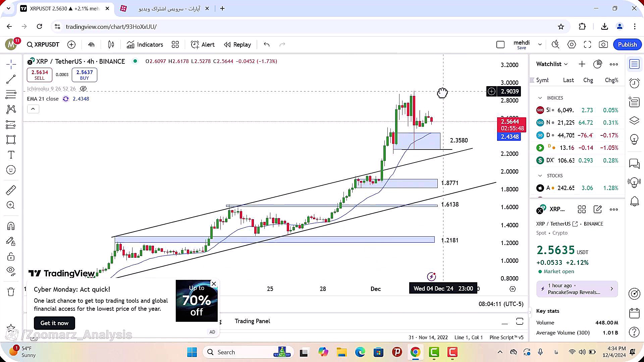Open the alerts clock icon in right sidebar
The width and height of the screenshot is (644, 362).
pos(634,83)
